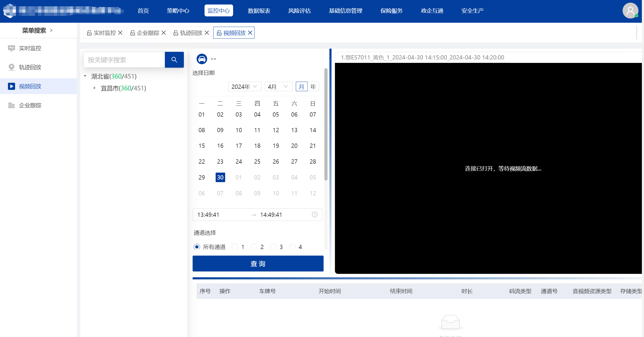This screenshot has height=337, width=644.
Task: Click the magnifier search button
Action: tap(174, 60)
